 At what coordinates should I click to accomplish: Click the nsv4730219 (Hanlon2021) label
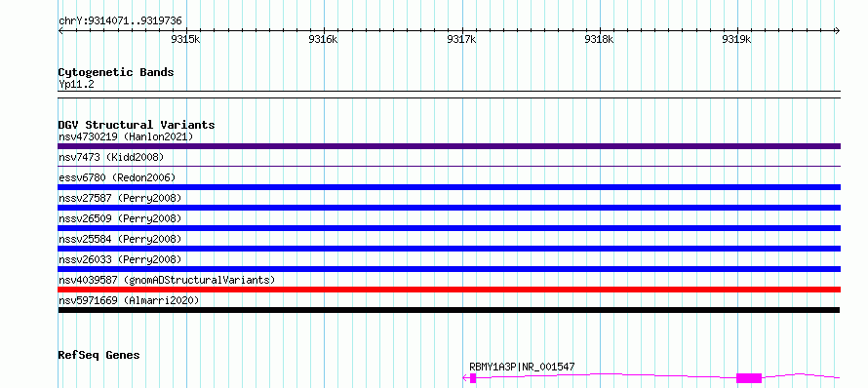click(x=126, y=136)
